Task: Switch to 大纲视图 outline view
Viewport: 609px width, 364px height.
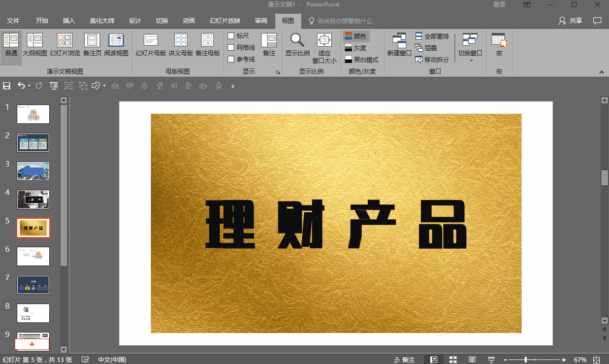Action: pyautogui.click(x=35, y=44)
